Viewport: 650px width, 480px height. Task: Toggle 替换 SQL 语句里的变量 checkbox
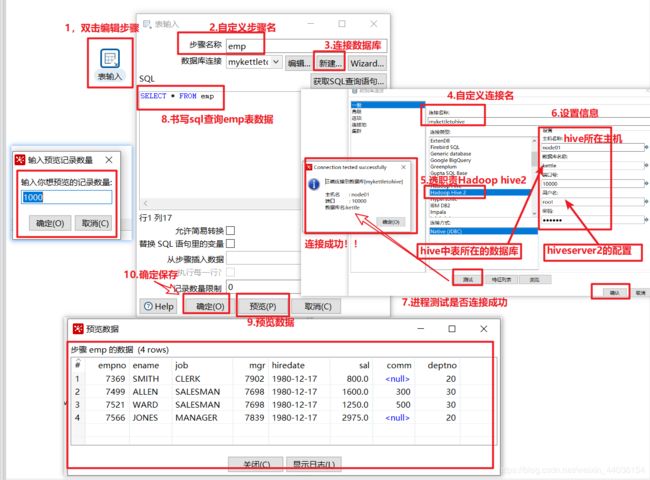pyautogui.click(x=230, y=243)
